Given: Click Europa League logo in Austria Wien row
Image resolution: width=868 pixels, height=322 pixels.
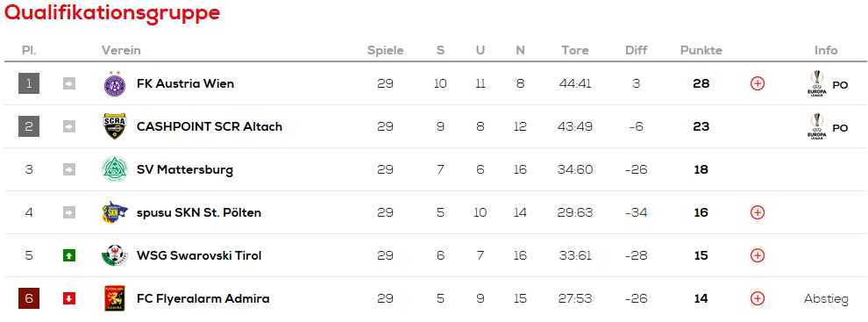Looking at the screenshot, I should point(816,83).
